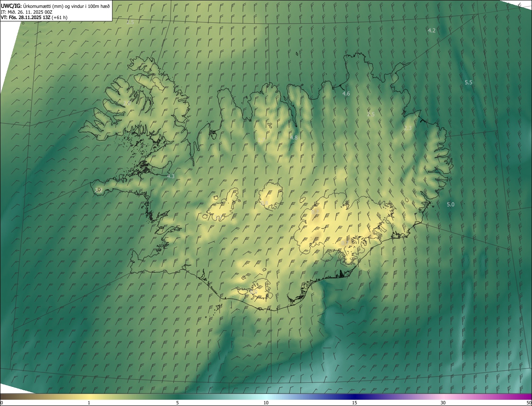Click the colorbar tick label '50'
Screen dimensions: 532x406
529,403
